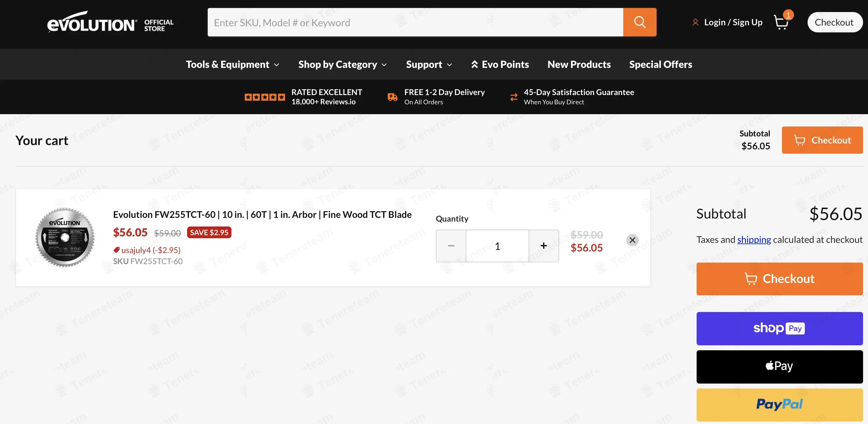Click the SKU search input field
868x424 pixels.
[x=415, y=22]
